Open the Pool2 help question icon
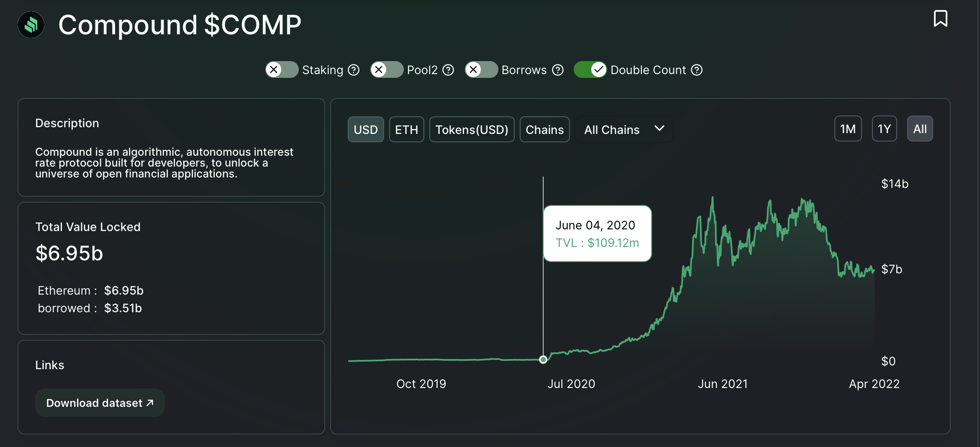 448,70
